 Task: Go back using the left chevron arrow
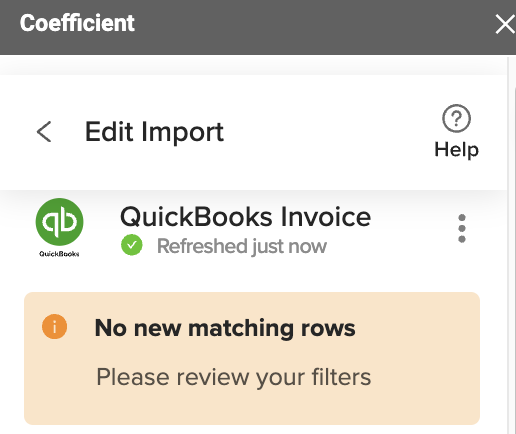coord(44,132)
